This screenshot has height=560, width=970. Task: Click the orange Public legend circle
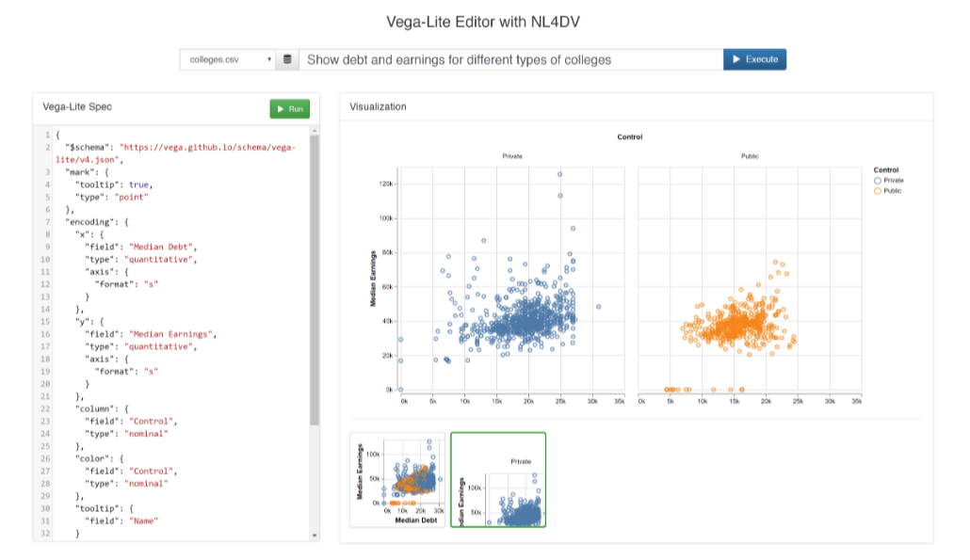pyautogui.click(x=878, y=191)
